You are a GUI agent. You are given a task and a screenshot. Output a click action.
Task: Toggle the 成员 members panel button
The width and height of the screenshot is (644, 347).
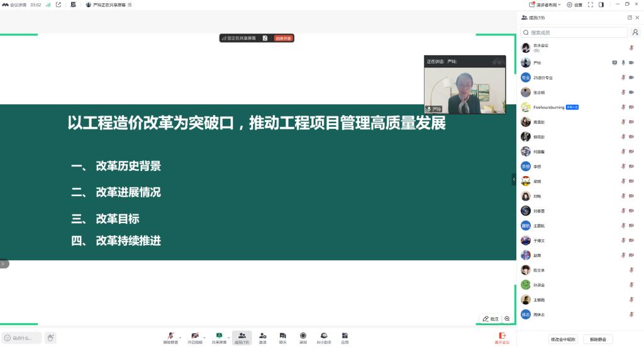point(241,337)
